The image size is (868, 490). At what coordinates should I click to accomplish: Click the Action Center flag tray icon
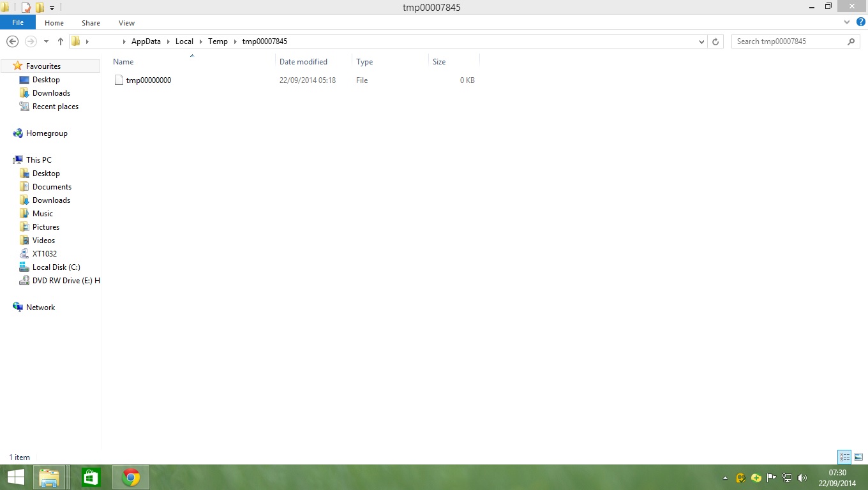pyautogui.click(x=772, y=477)
